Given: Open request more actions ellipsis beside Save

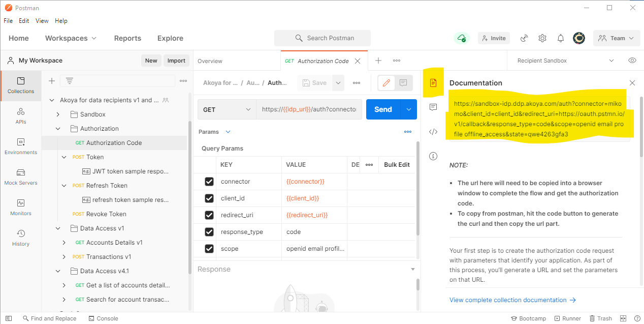Looking at the screenshot, I should coord(357,83).
